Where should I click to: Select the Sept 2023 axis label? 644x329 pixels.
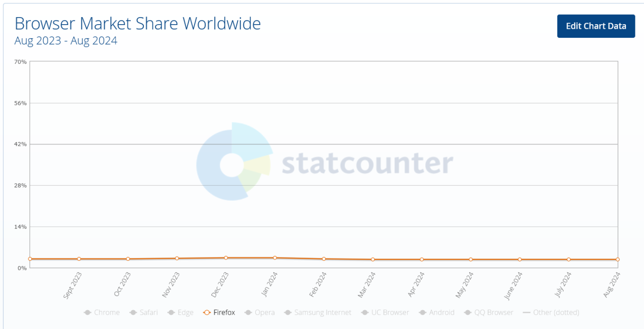pos(72,283)
